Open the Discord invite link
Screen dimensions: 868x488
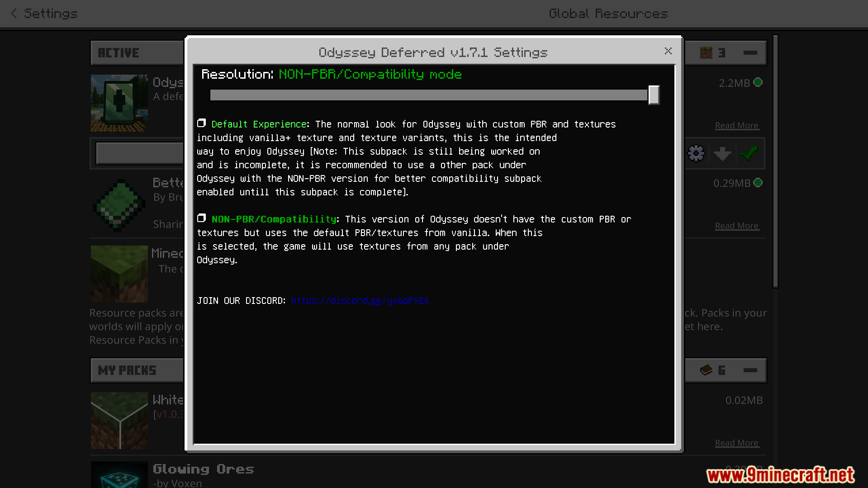click(x=360, y=301)
